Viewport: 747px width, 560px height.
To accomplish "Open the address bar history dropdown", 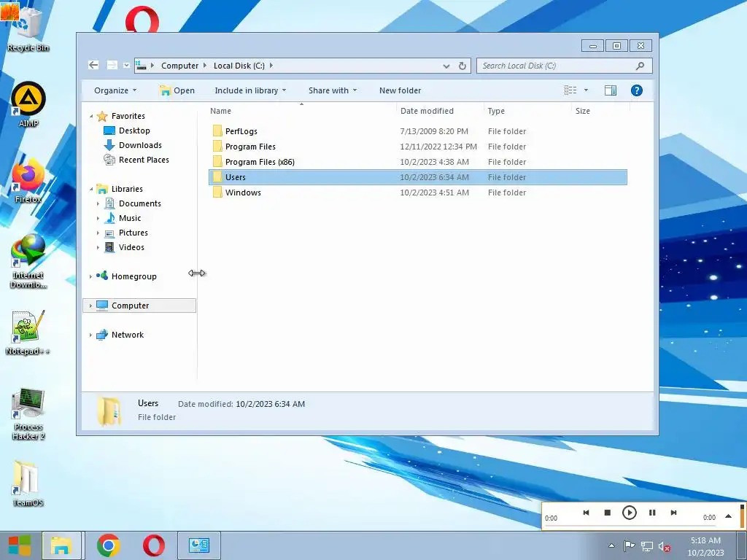I will (x=446, y=66).
